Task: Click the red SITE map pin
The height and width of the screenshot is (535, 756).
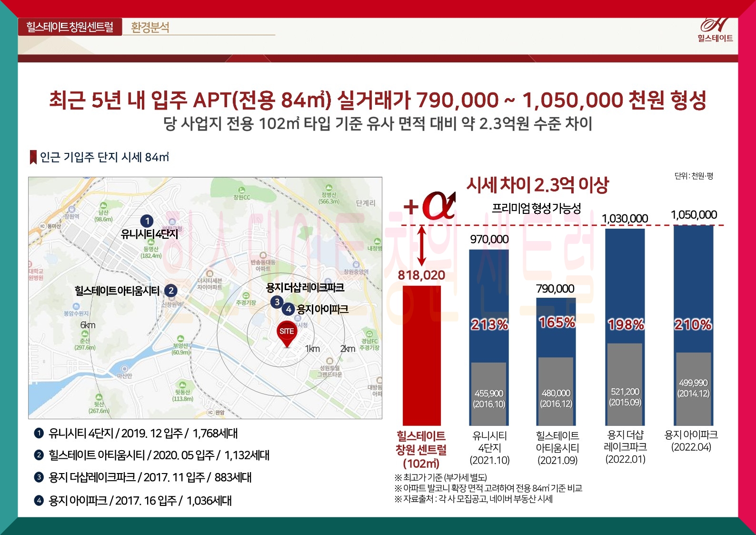Action: point(287,334)
